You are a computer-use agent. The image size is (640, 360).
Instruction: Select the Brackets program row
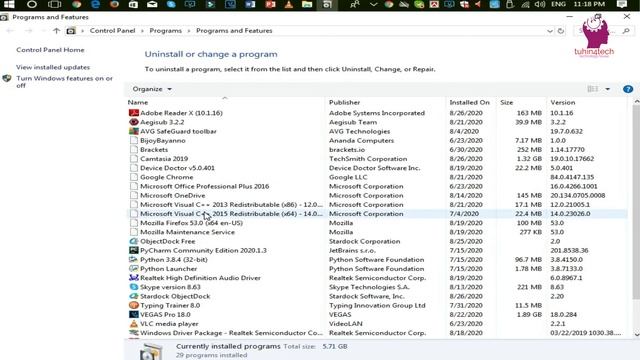click(x=378, y=149)
